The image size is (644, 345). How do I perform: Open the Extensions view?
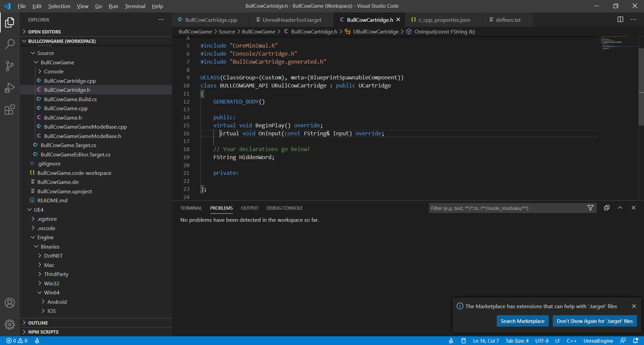point(10,110)
